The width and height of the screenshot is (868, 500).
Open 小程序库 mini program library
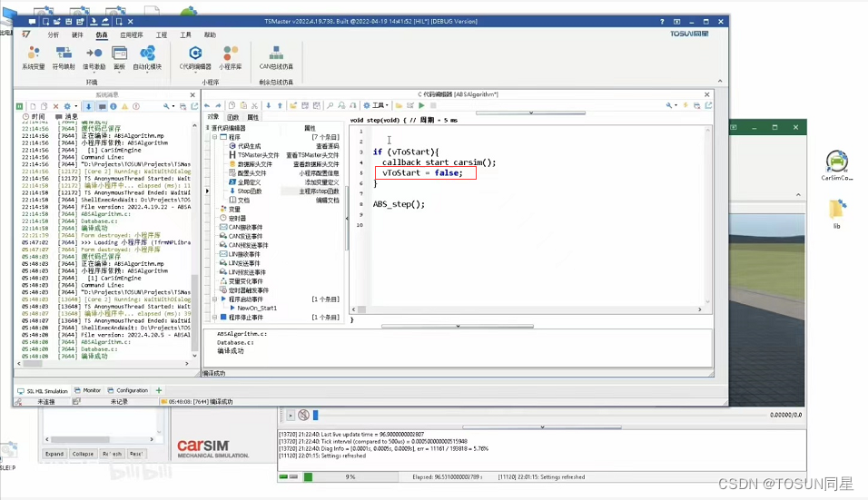[x=231, y=58]
